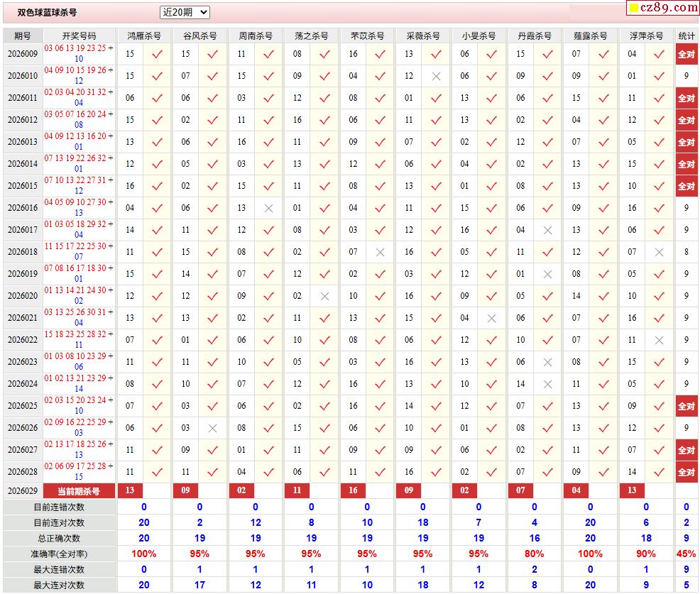This screenshot has width=700, height=594.
Task: Click the X mark for 采薇杀号 in period 2026010
Action: coord(436,76)
